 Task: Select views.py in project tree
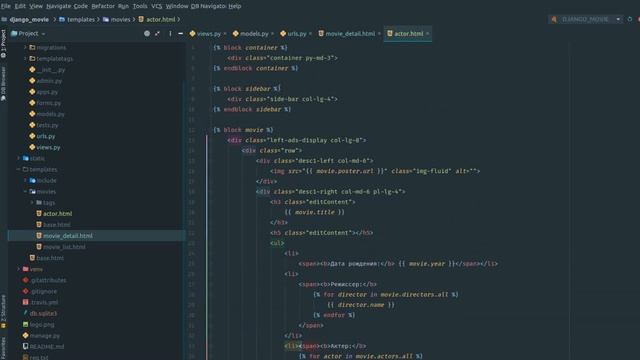[x=48, y=147]
